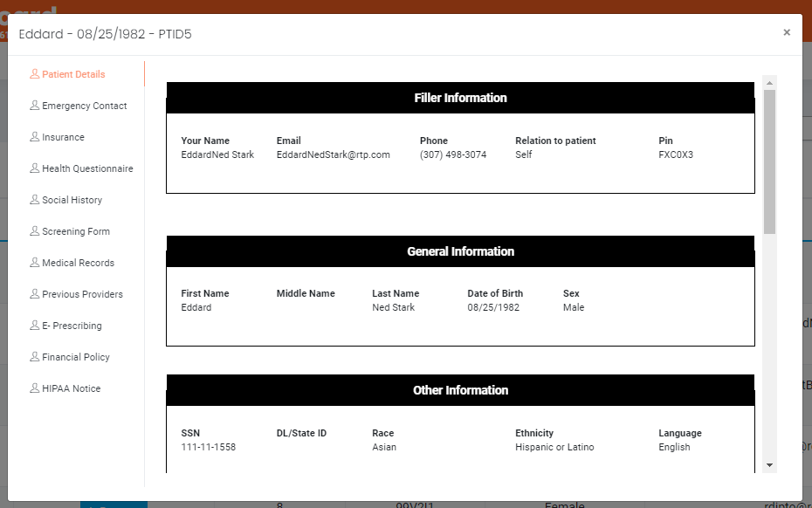Screen dimensions: 812x508
Task: Click the Emergency Contact person icon
Action: (35, 106)
